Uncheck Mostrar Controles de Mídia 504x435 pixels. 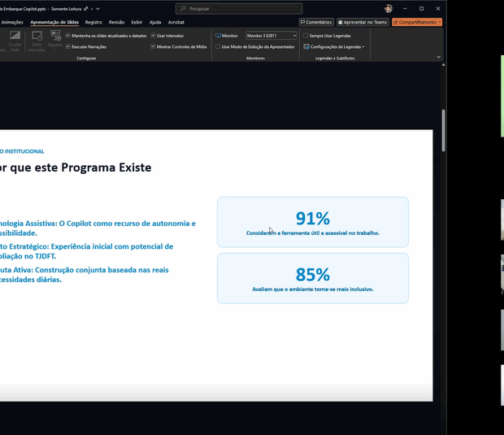[x=153, y=46]
